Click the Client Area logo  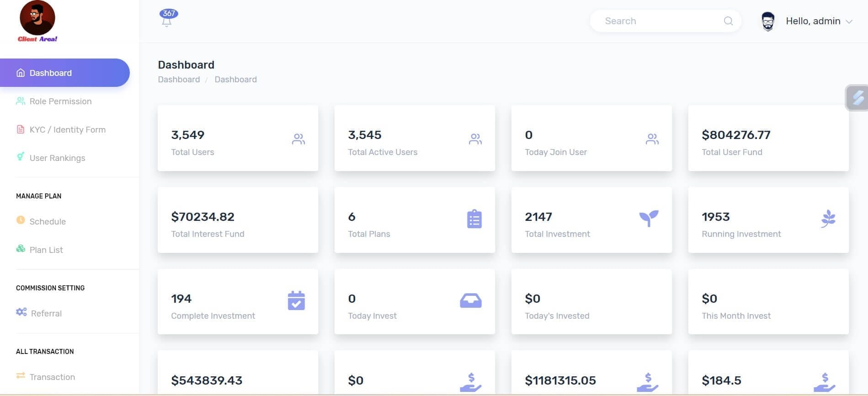[37, 21]
